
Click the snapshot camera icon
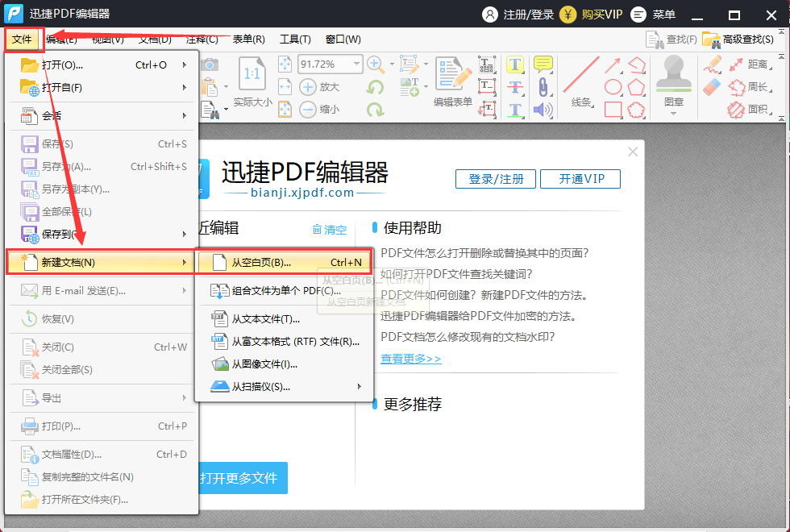pyautogui.click(x=210, y=64)
